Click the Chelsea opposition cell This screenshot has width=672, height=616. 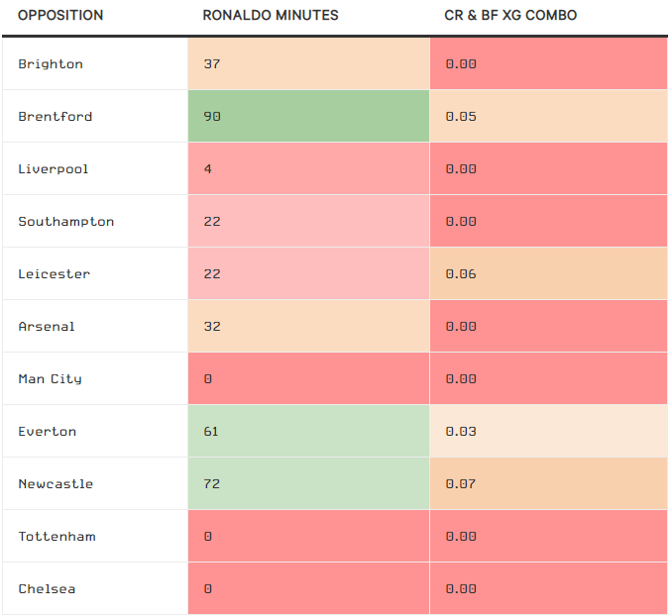click(x=47, y=589)
